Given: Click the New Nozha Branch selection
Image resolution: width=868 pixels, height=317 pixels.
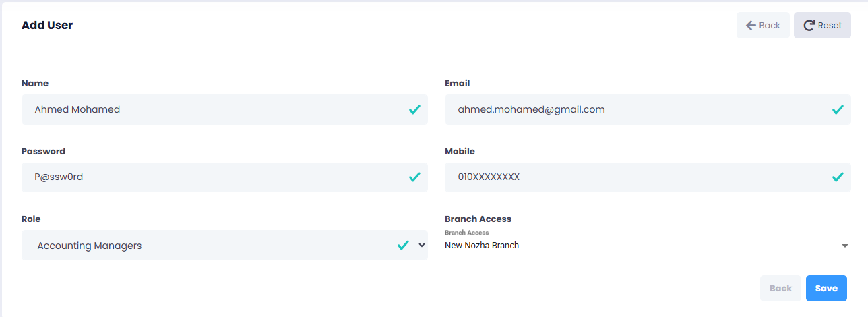Looking at the screenshot, I should point(482,246).
